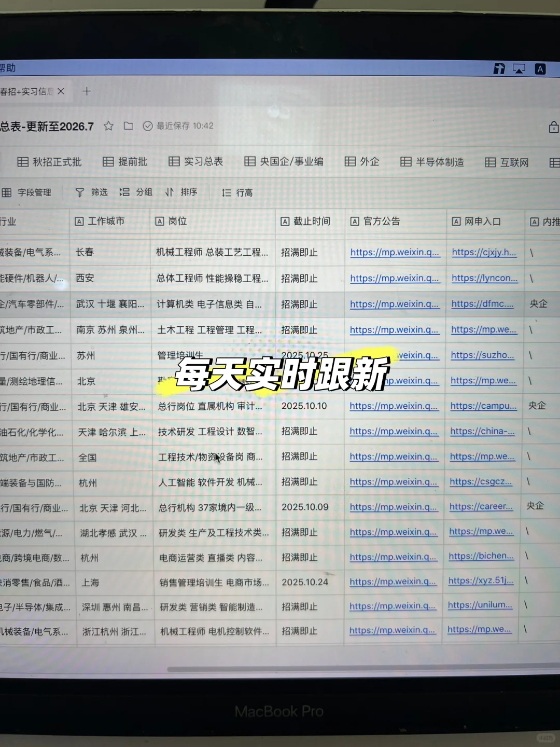Select the 岗位 column header

click(x=213, y=222)
